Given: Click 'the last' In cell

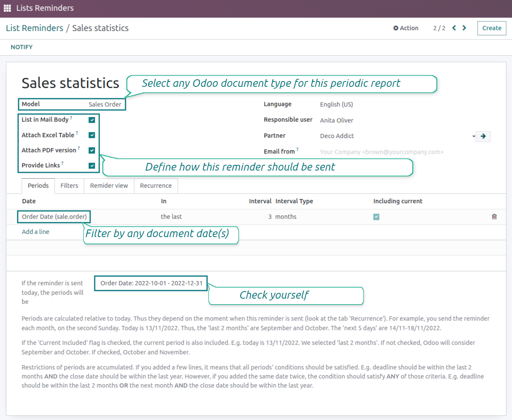Looking at the screenshot, I should tap(171, 217).
